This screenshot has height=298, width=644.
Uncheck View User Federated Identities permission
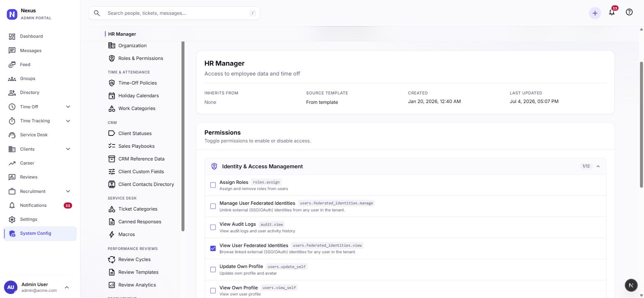[x=213, y=248]
